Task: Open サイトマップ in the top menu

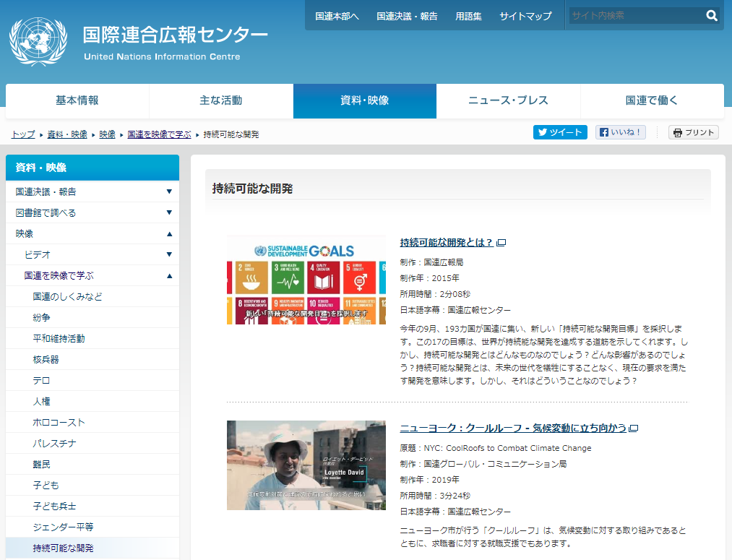Action: (x=525, y=17)
